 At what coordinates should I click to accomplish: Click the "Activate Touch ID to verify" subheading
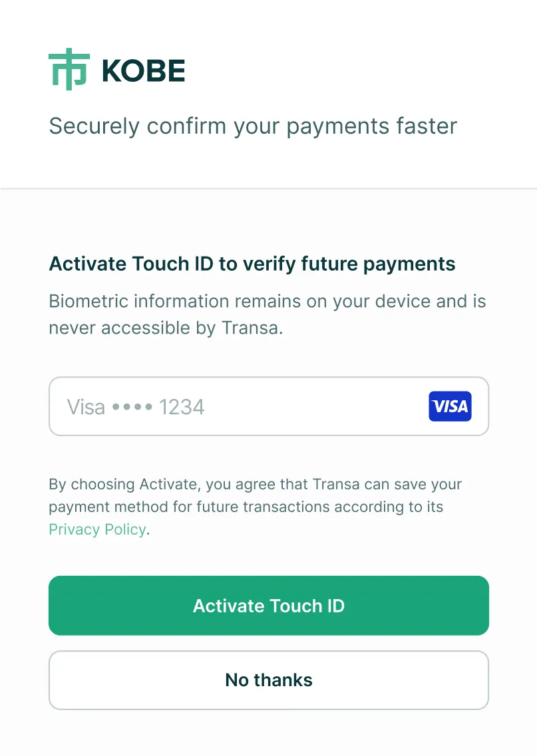click(x=252, y=264)
